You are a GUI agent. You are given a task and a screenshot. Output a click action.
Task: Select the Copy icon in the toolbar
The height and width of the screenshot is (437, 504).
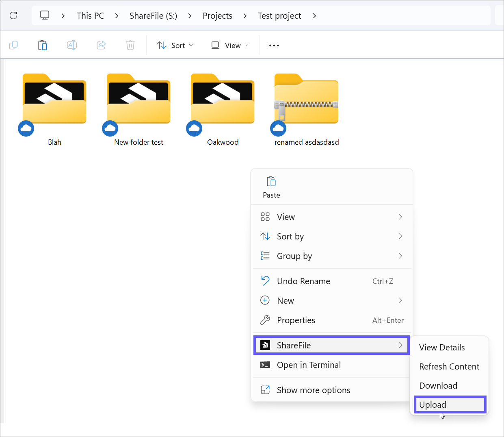13,45
